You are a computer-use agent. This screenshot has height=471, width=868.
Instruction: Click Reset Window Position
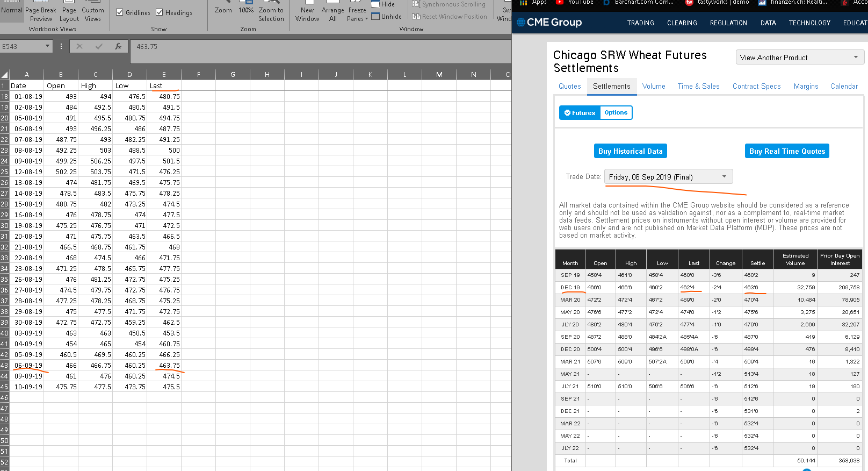coord(450,17)
